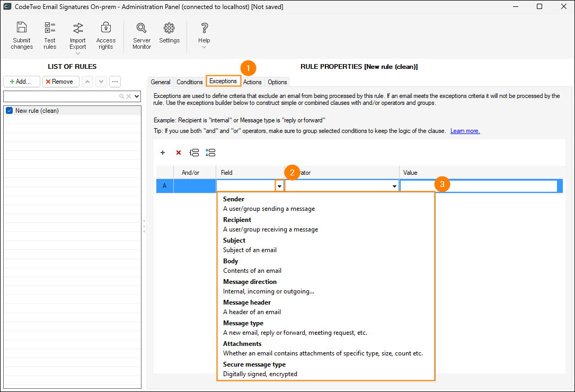This screenshot has height=392, width=575.
Task: Switch to the Conditions tab
Action: [x=189, y=82]
